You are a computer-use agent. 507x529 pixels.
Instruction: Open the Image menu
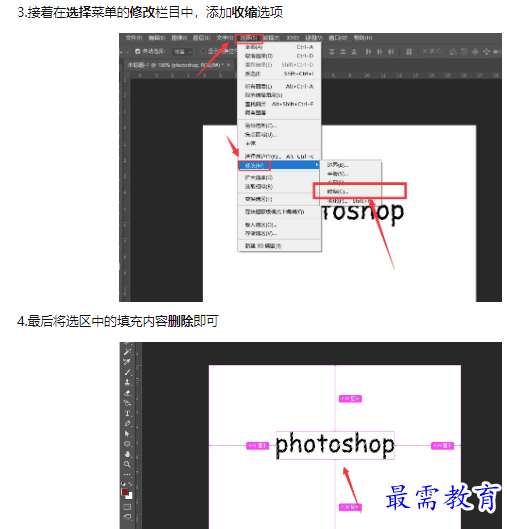[x=179, y=38]
